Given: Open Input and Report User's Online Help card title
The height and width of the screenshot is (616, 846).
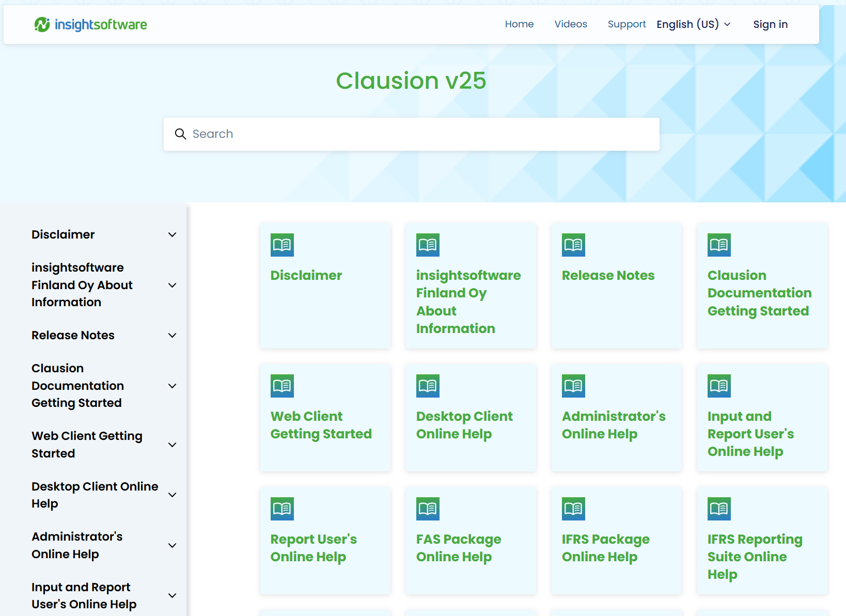Looking at the screenshot, I should point(750,434).
